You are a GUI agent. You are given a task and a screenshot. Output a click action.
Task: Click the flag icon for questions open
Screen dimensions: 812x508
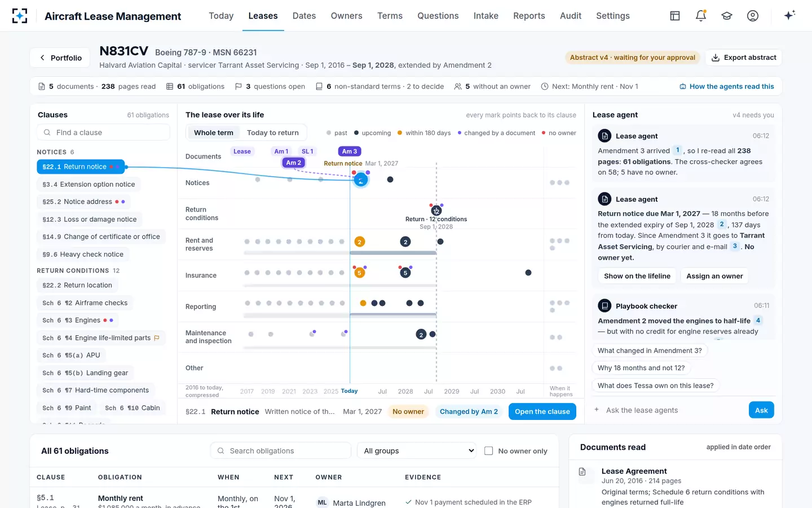pos(239,86)
